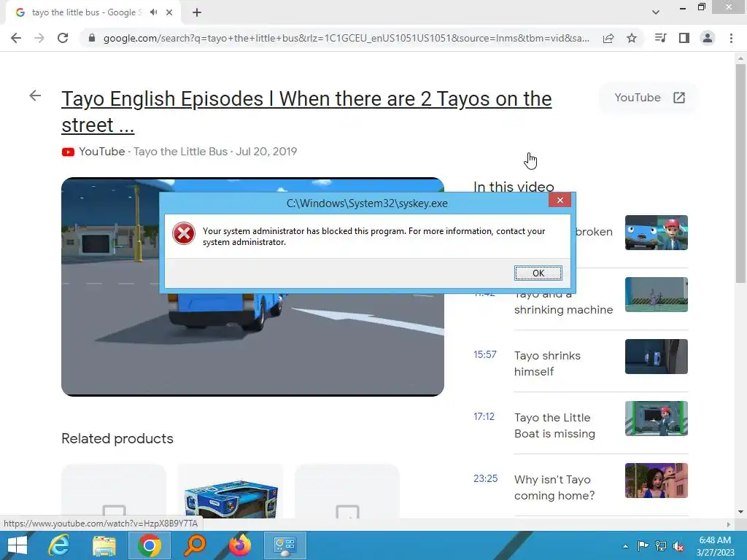Click the YouTube open-in-new button

coord(649,98)
